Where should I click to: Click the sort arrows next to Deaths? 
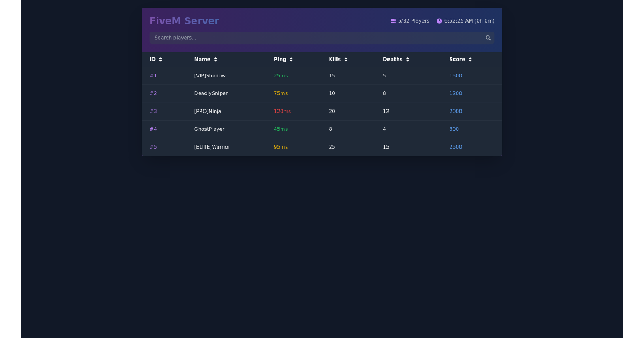[407, 59]
